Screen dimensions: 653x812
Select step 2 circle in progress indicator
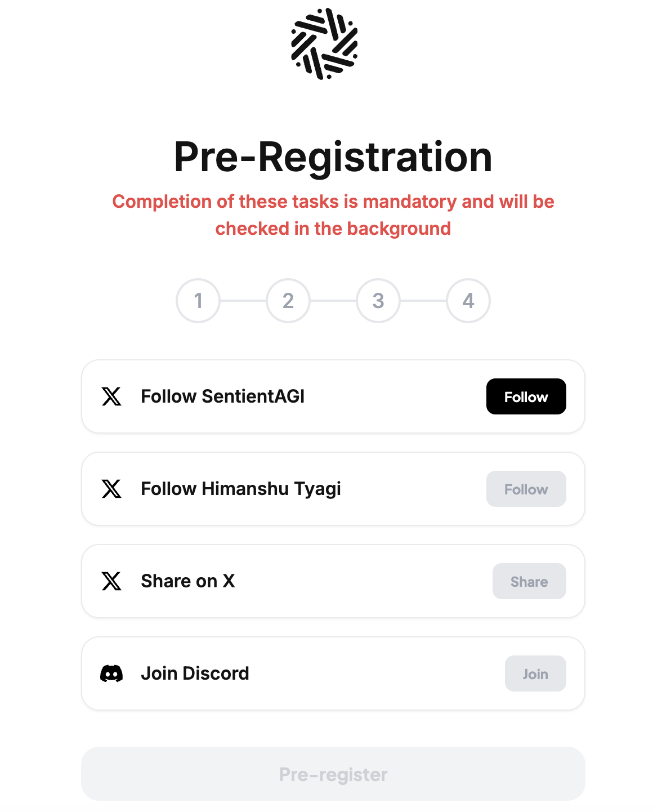[288, 301]
